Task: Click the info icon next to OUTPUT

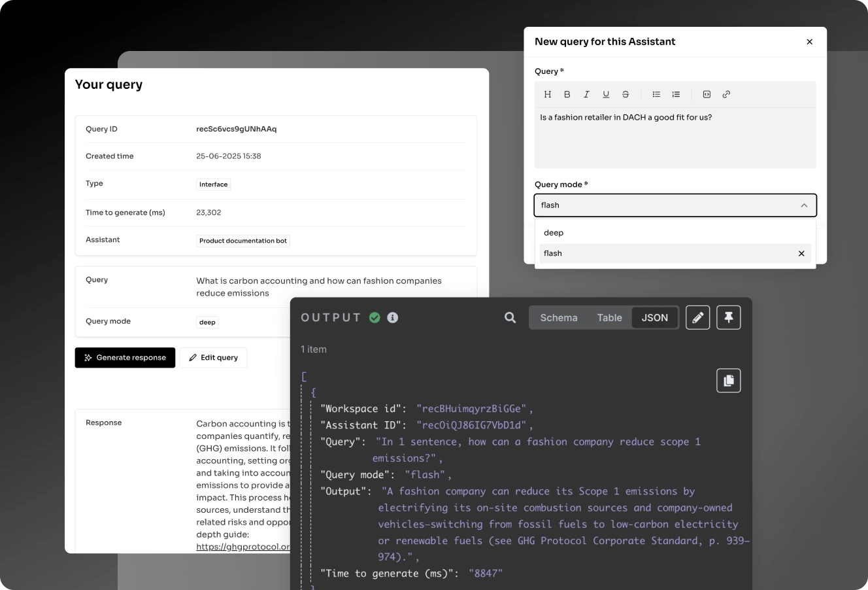Action: click(x=392, y=317)
